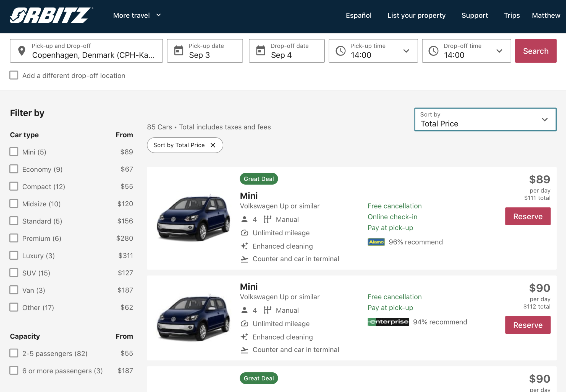Click the clock icon next to pick-up time
Viewport: 566px width, 392px height.
point(340,51)
